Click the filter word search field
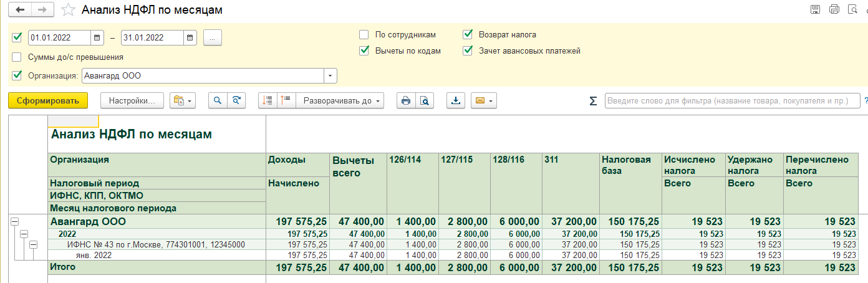The width and height of the screenshot is (868, 283). point(731,100)
